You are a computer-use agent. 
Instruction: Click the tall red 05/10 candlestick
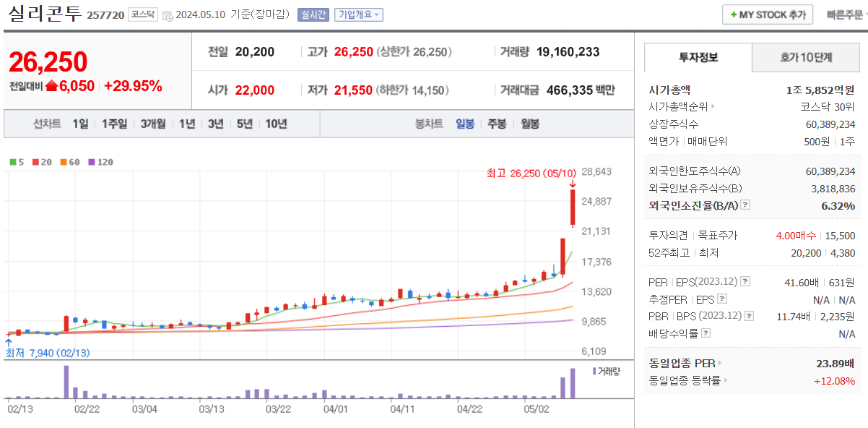pos(572,207)
